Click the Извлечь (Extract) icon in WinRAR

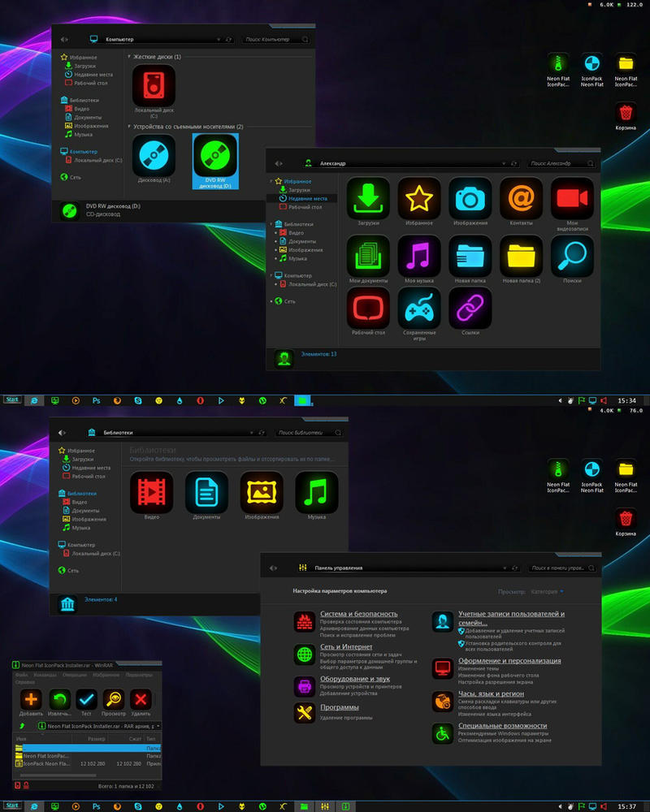pos(58,699)
